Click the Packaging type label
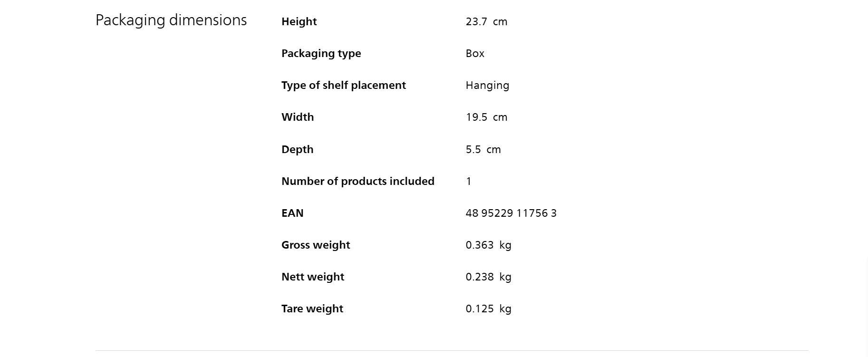 [x=321, y=54]
